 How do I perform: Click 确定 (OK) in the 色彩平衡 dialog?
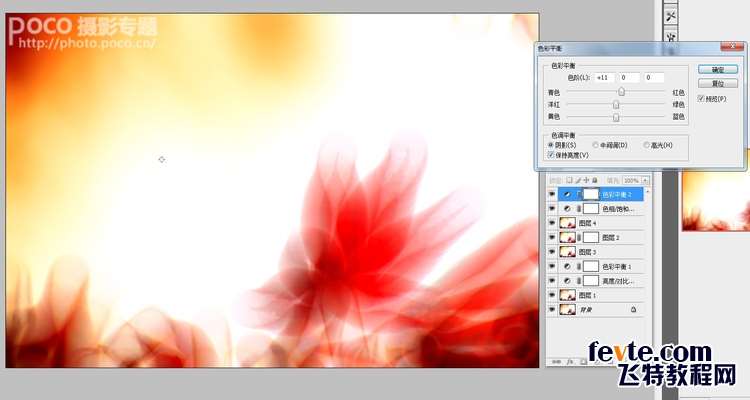[717, 69]
